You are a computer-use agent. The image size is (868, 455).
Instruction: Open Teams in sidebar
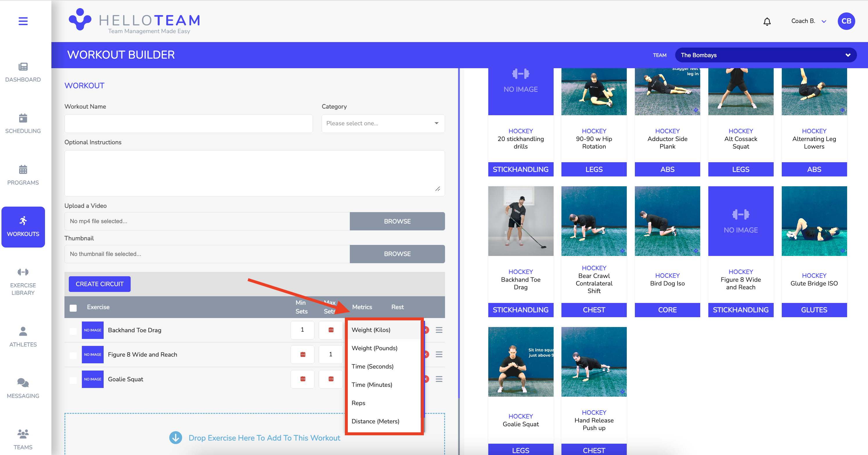23,440
